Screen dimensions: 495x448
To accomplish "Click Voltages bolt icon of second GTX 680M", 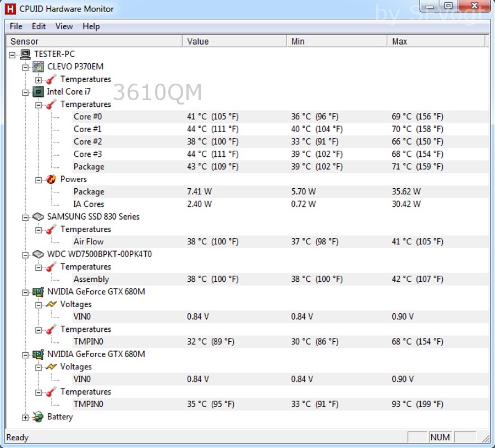I will point(51,367).
